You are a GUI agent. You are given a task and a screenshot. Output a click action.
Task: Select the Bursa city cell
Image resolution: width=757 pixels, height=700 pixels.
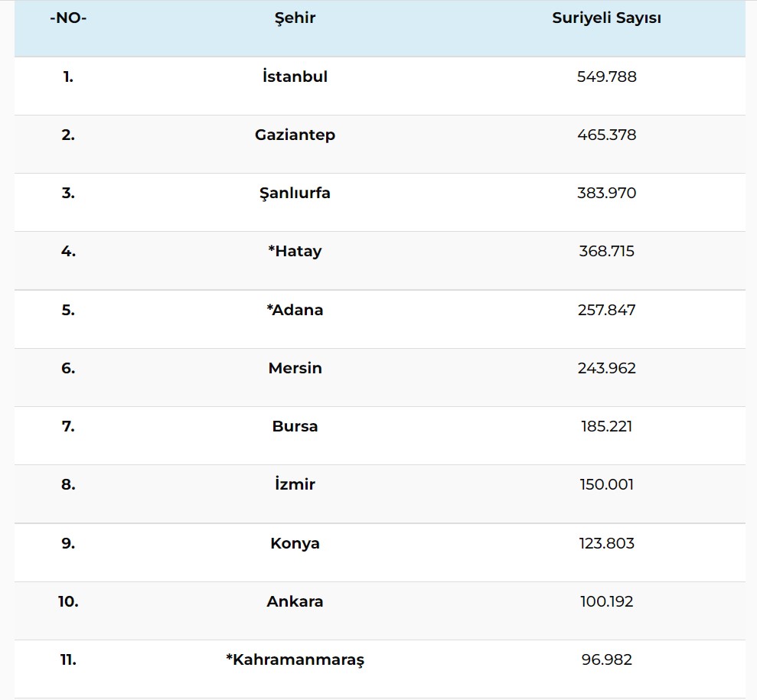pos(295,426)
